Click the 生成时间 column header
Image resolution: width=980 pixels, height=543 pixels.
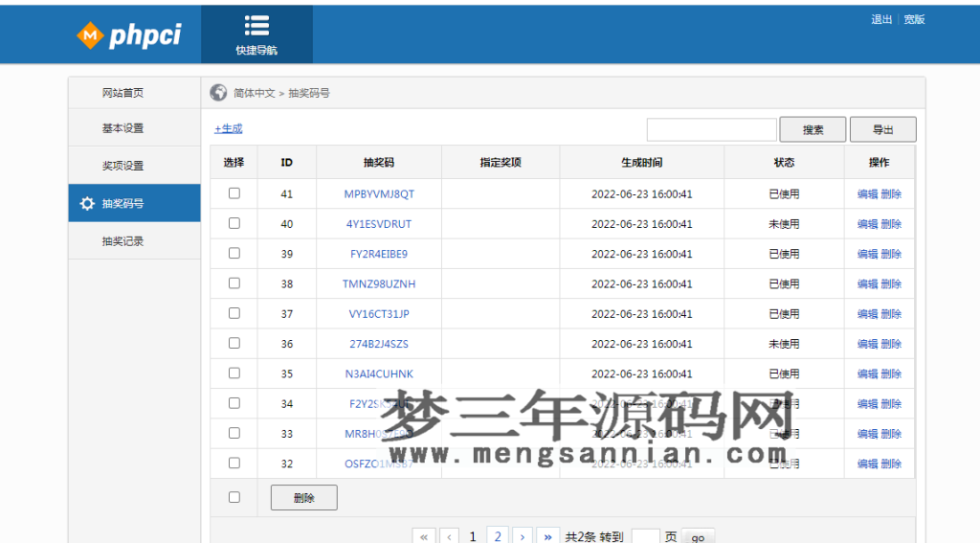[642, 163]
